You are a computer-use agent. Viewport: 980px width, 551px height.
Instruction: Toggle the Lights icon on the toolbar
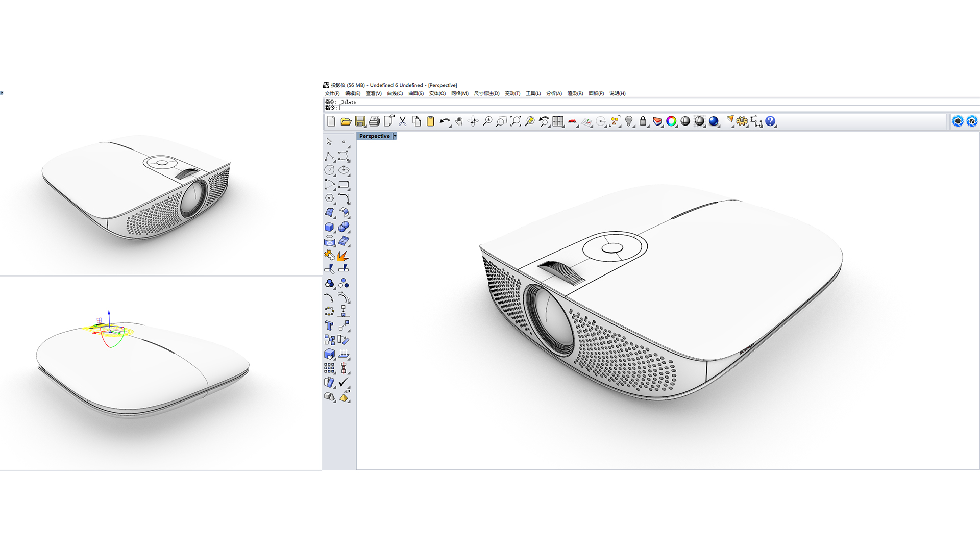(x=628, y=121)
